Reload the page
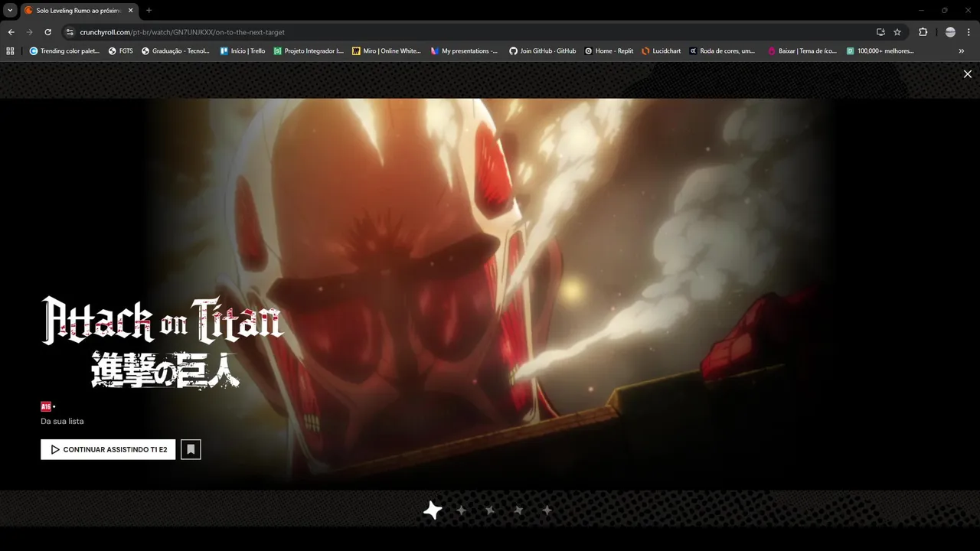Screen dimensions: 980x551 47,32
